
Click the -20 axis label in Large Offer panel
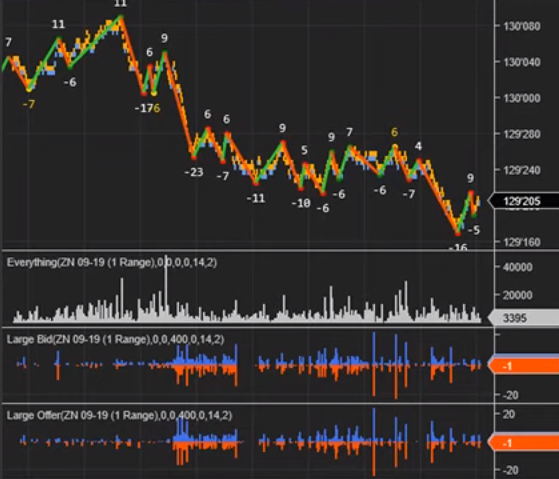click(x=511, y=470)
